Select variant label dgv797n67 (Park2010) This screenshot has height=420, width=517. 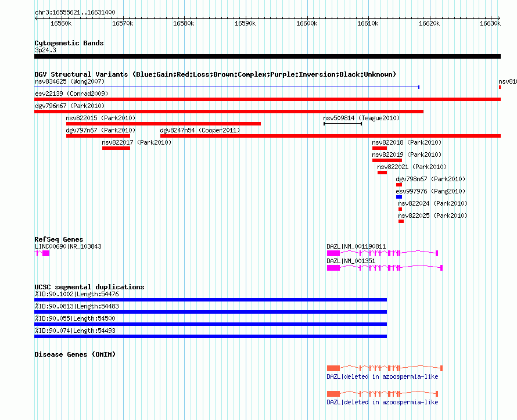pos(100,130)
